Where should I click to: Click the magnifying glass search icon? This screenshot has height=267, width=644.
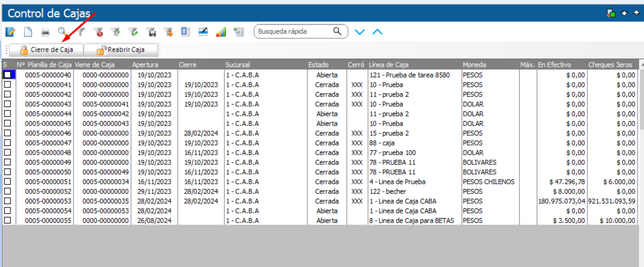[x=62, y=32]
